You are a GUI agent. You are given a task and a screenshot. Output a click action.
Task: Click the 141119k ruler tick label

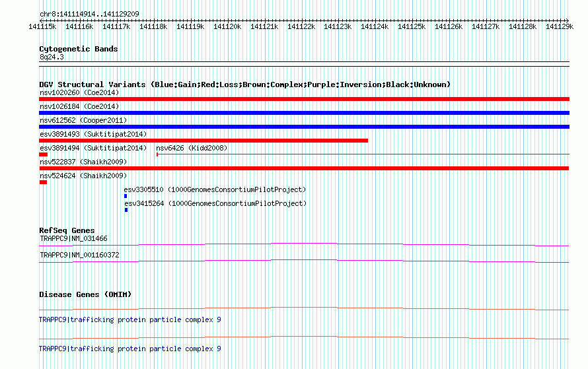coord(190,27)
